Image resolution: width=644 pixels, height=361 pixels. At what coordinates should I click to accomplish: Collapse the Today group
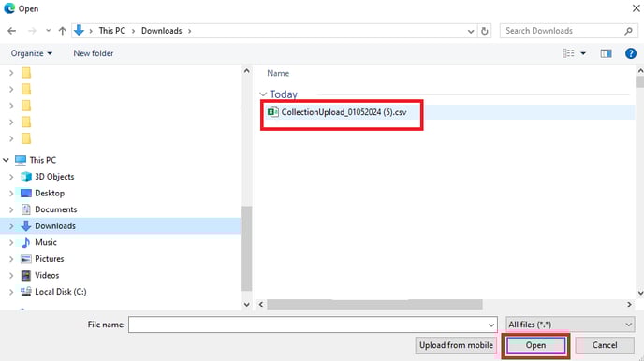[x=263, y=94]
